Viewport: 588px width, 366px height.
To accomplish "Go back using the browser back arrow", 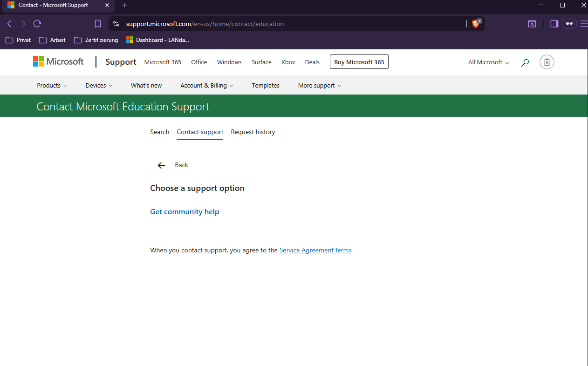I will click(9, 24).
